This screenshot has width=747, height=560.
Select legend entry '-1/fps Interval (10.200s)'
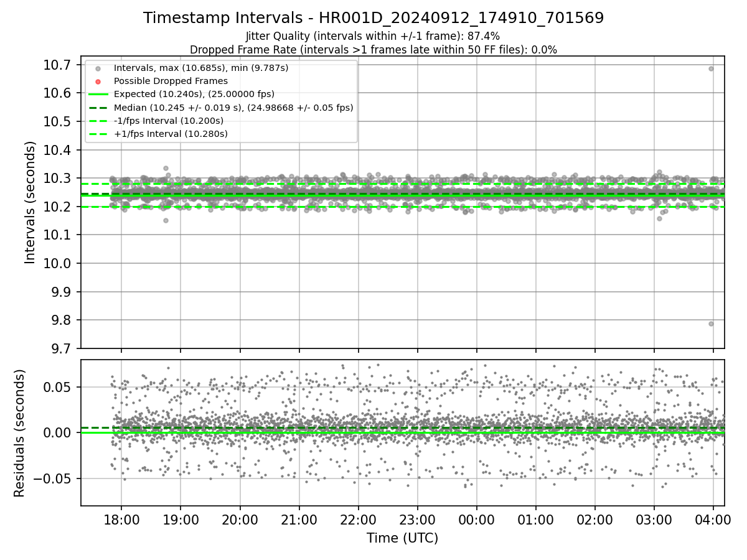pyautogui.click(x=169, y=121)
